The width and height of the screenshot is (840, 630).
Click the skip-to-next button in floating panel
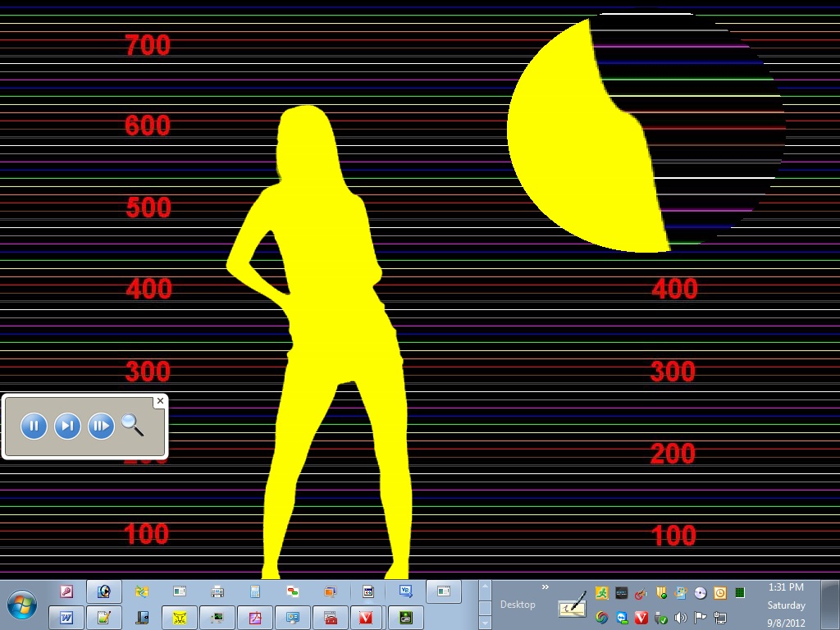pyautogui.click(x=67, y=426)
